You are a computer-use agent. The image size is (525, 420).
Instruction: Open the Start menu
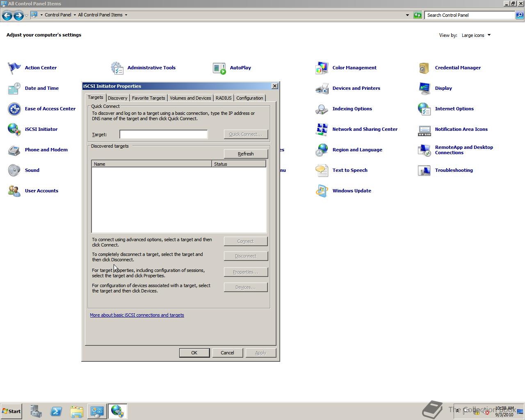click(x=11, y=411)
